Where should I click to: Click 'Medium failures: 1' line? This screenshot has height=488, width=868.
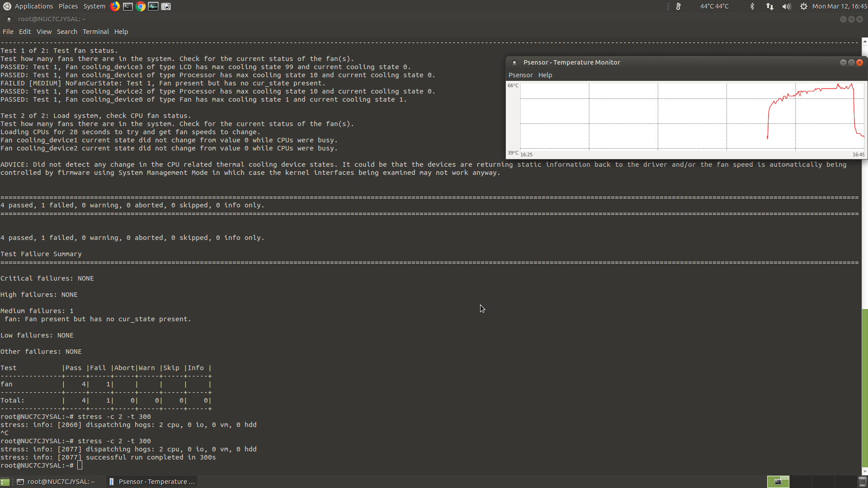pos(37,311)
